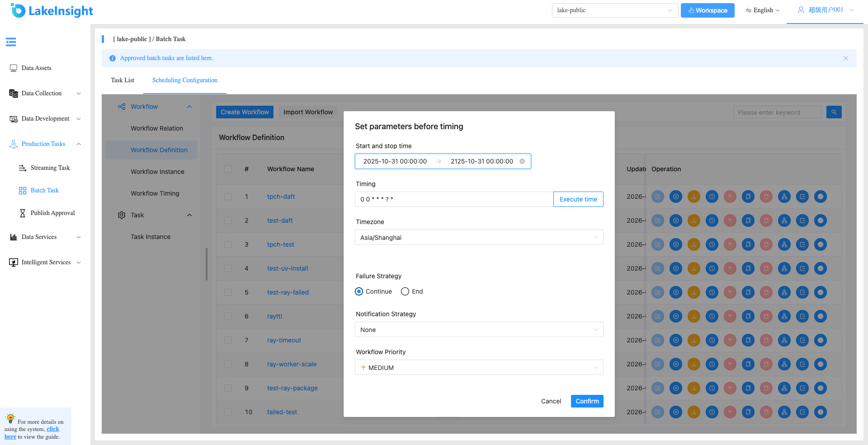Close the approved batch tasks info banner
This screenshot has height=445, width=868.
point(846,58)
